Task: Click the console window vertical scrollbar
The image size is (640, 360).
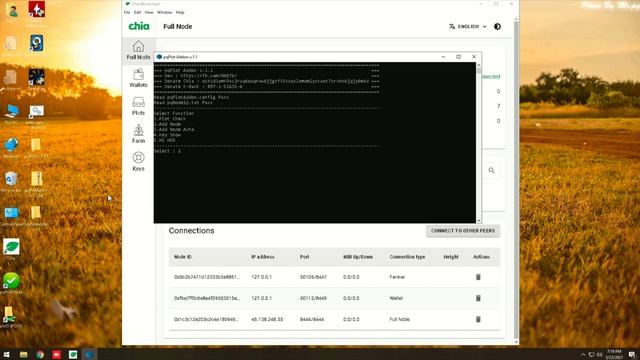Action: tap(478, 143)
